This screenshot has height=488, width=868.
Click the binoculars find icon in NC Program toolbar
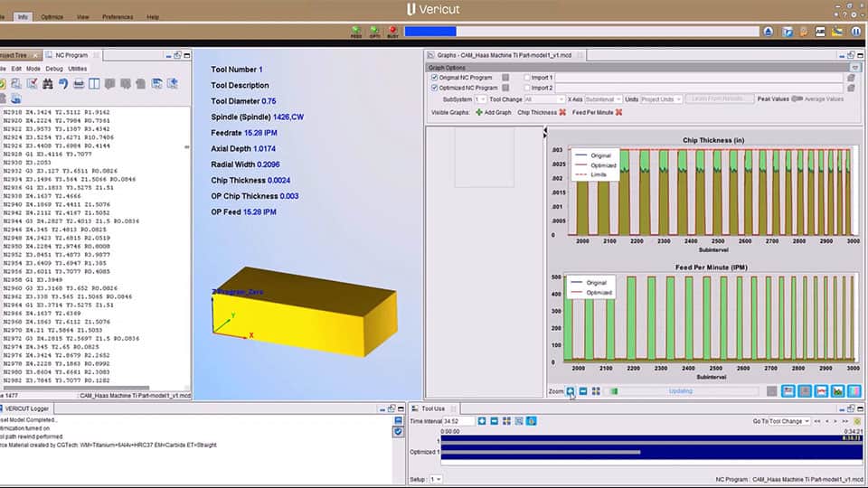(47, 84)
